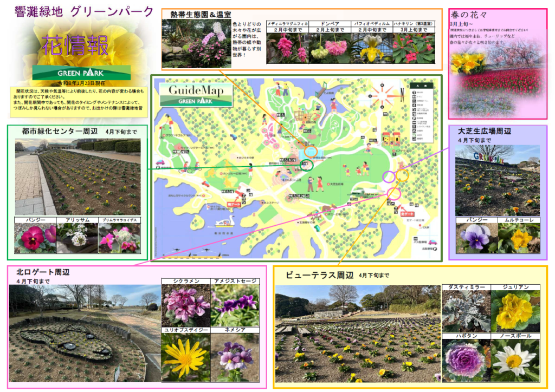Click the purple circle marker on the map
Image resolution: width=555 pixels, height=392 pixels.
(x=388, y=177)
